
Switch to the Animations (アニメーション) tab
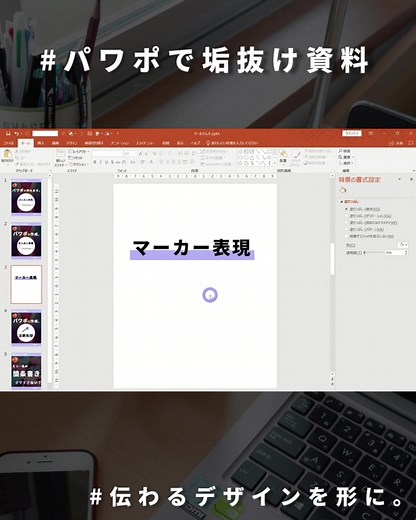click(x=119, y=143)
